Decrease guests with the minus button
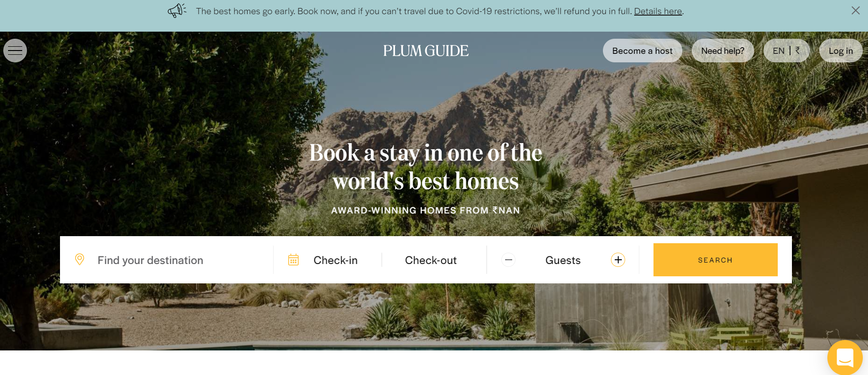 tap(508, 260)
